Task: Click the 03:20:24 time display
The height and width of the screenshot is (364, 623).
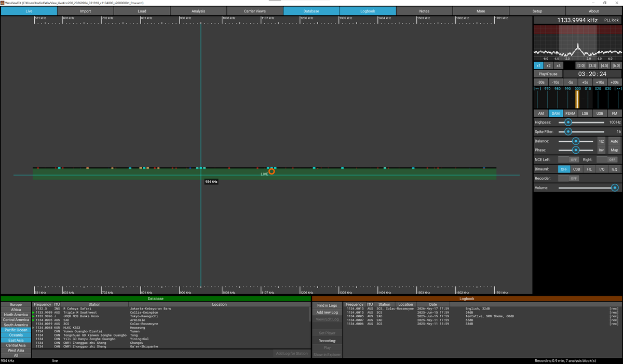Action: click(592, 74)
